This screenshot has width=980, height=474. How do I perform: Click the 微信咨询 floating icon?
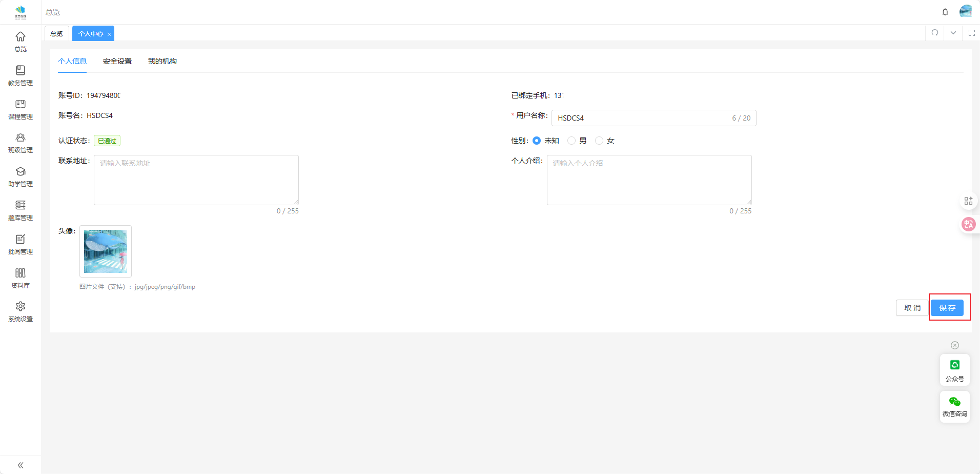pyautogui.click(x=954, y=406)
